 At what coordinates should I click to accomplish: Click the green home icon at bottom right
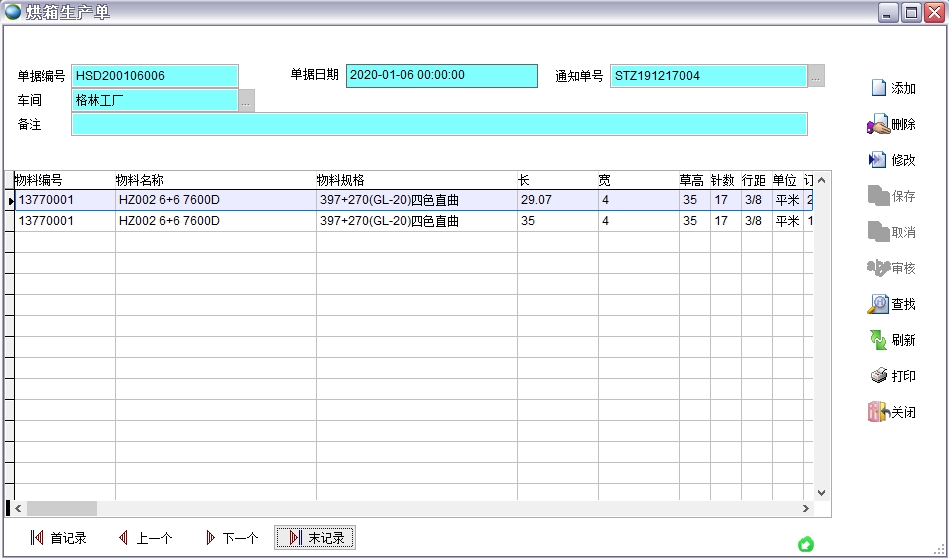point(806,544)
